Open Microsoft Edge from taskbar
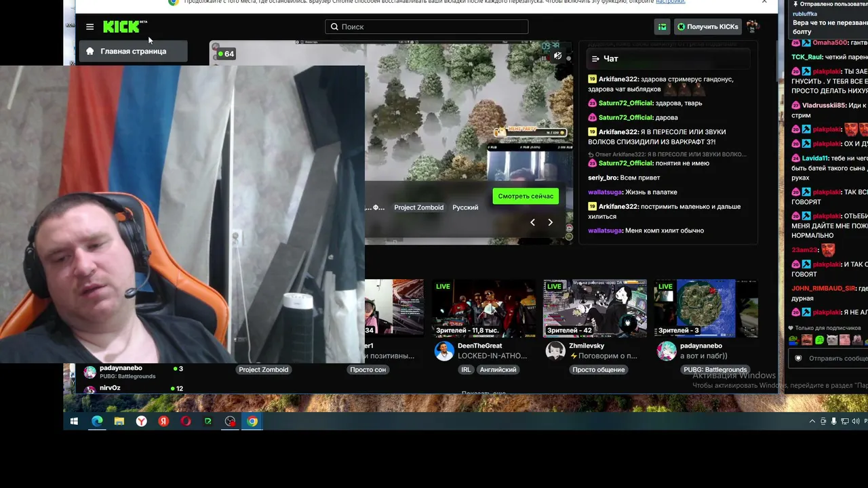The width and height of the screenshot is (868, 488). 97,422
